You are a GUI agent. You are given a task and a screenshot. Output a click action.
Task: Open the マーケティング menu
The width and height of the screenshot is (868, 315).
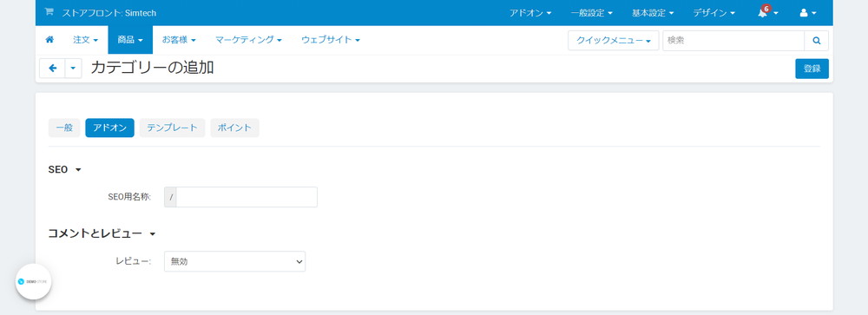click(x=248, y=40)
